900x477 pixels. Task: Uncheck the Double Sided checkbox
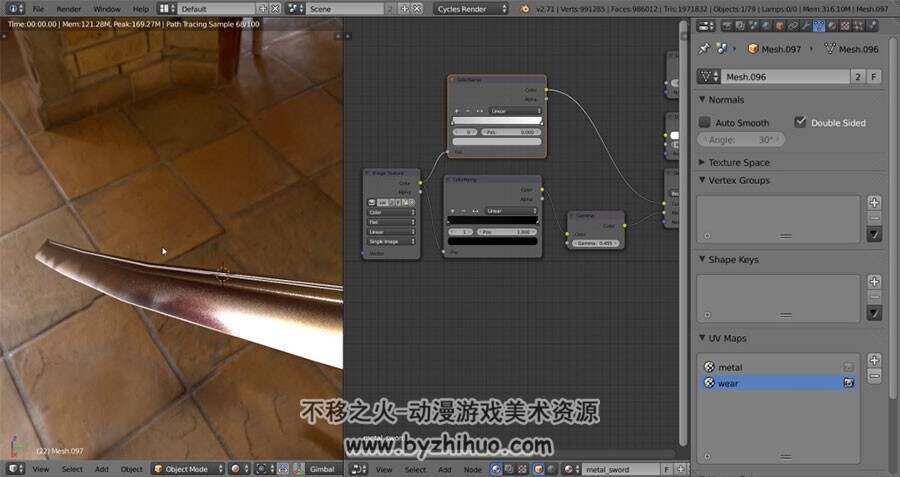[800, 122]
